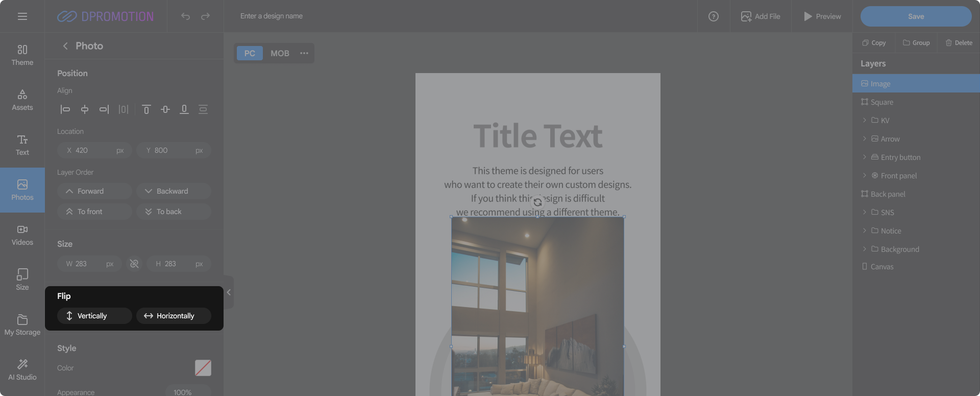The height and width of the screenshot is (396, 980).
Task: Switch to PC view tab
Action: tap(250, 53)
